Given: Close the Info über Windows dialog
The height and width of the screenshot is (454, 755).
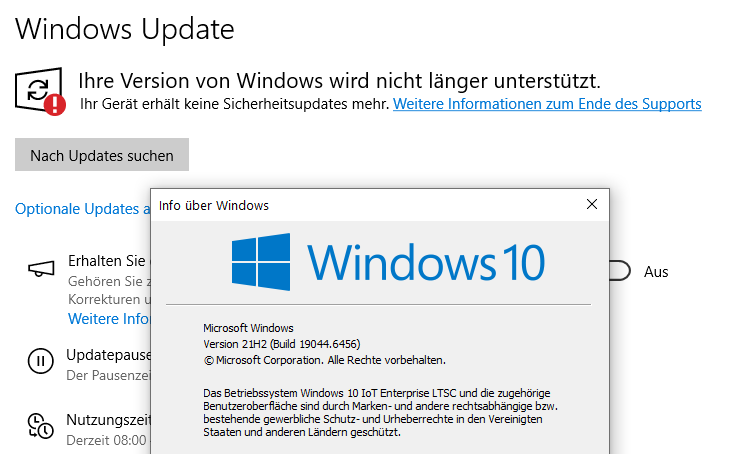Looking at the screenshot, I should click(592, 205).
